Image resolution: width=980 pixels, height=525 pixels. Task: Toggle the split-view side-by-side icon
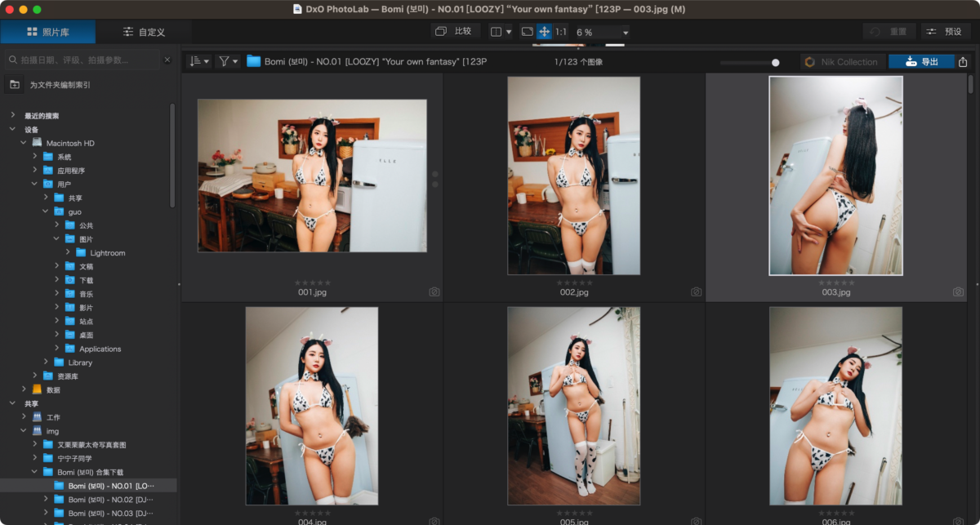pos(496,32)
